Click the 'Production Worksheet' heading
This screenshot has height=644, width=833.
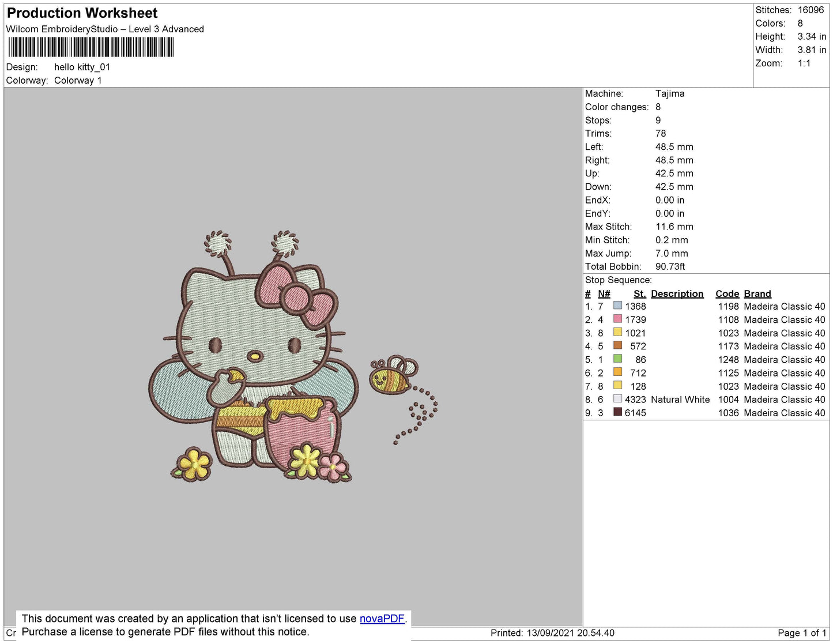82,13
